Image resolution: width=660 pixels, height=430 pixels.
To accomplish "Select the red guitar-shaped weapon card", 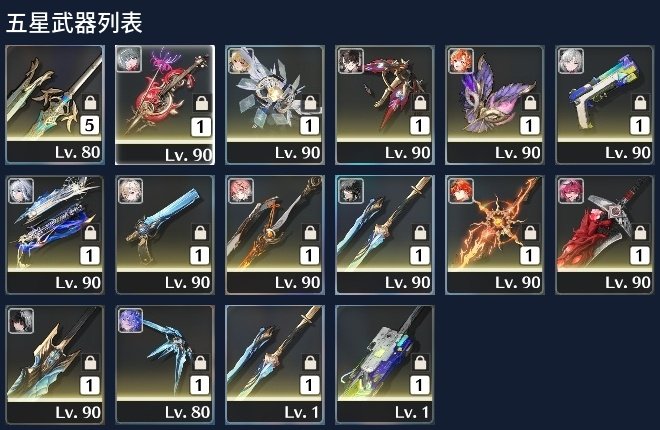I will [x=165, y=105].
